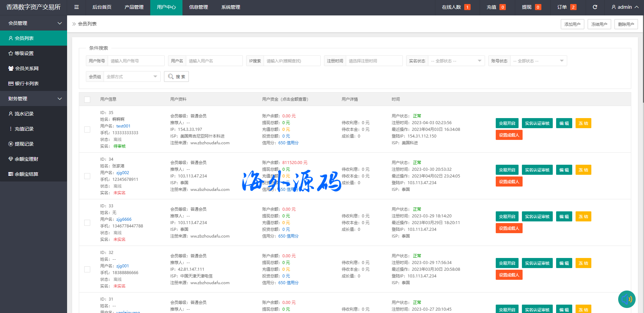
Task: Click the 搜索 button
Action: [176, 76]
